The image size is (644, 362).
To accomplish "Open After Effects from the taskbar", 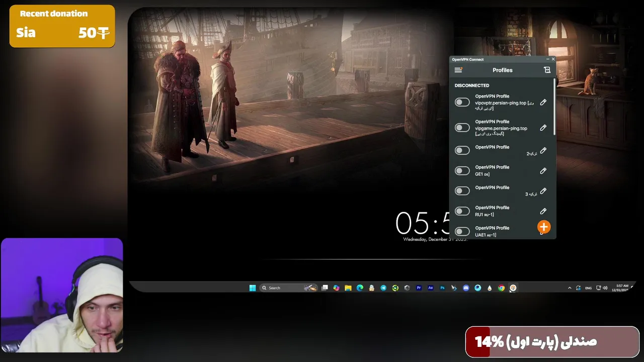I will [431, 288].
